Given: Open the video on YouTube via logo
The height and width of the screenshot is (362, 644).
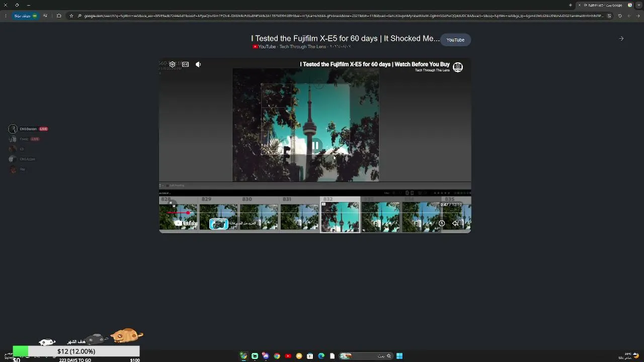Looking at the screenshot, I should (186, 223).
